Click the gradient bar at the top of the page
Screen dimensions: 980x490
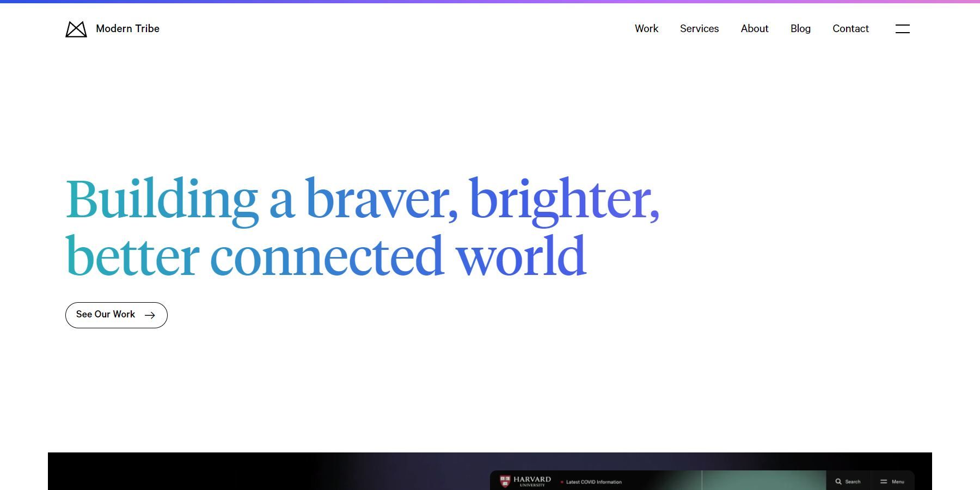tap(490, 2)
